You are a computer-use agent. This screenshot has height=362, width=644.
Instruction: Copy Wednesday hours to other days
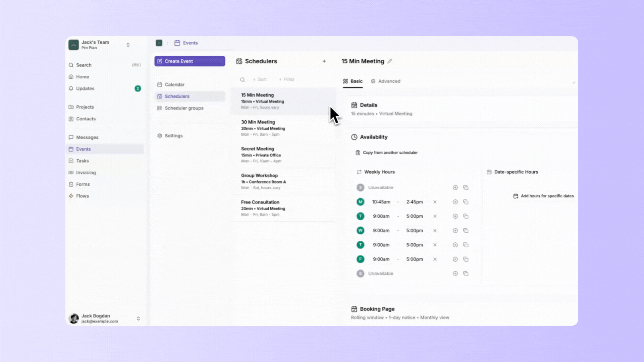pos(466,231)
